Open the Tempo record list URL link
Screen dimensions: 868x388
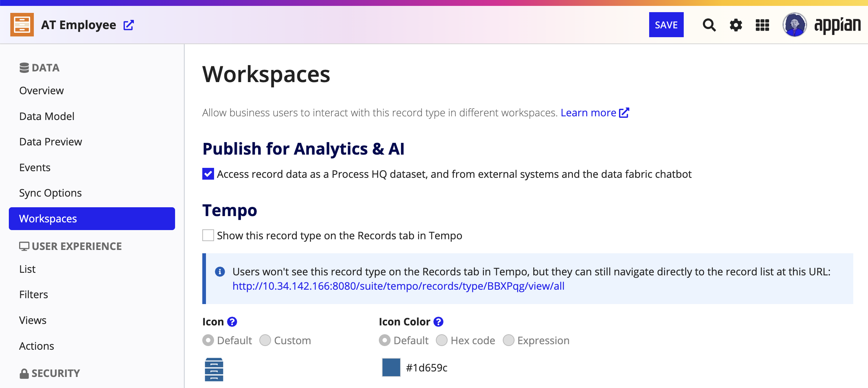point(398,286)
